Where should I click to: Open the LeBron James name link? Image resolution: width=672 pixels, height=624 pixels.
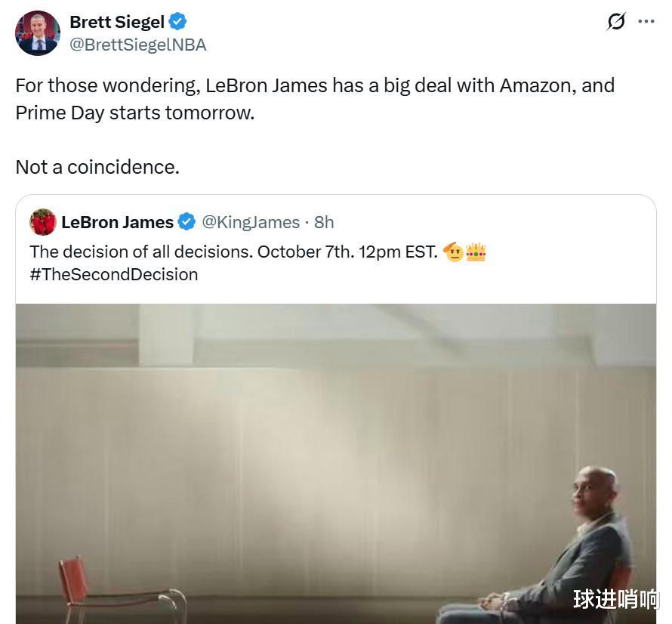pyautogui.click(x=117, y=222)
